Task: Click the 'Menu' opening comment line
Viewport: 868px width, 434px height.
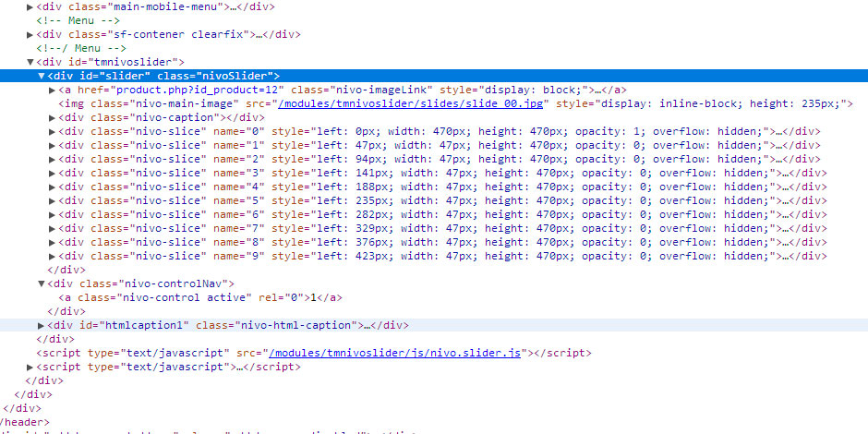Action: [x=78, y=20]
